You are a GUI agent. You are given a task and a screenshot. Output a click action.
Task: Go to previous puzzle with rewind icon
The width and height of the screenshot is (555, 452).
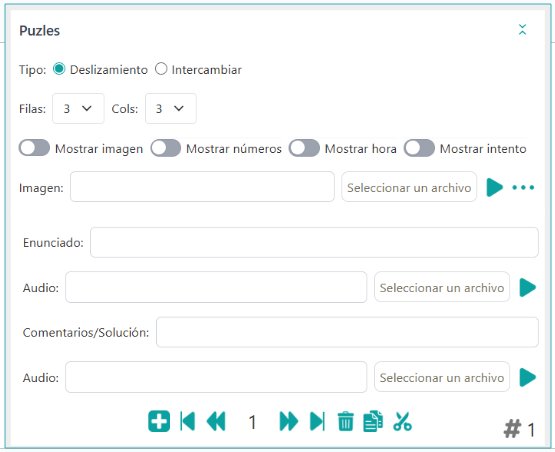click(x=216, y=421)
